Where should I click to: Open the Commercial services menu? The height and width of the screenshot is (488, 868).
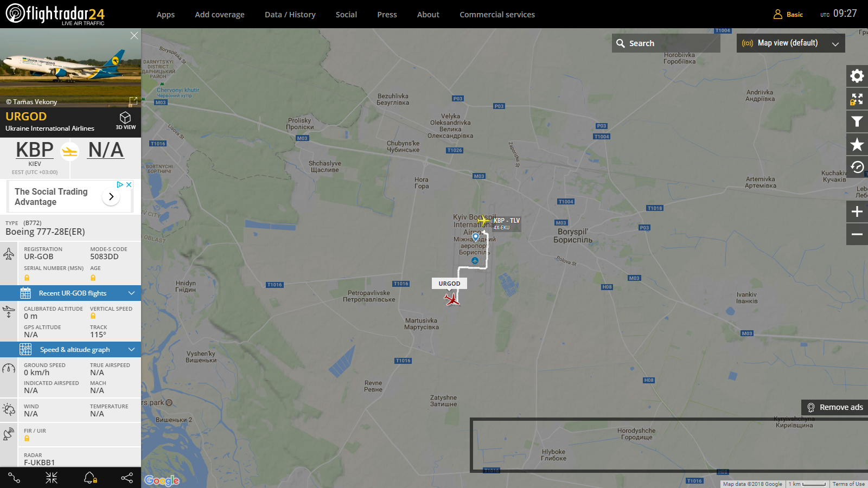(497, 15)
